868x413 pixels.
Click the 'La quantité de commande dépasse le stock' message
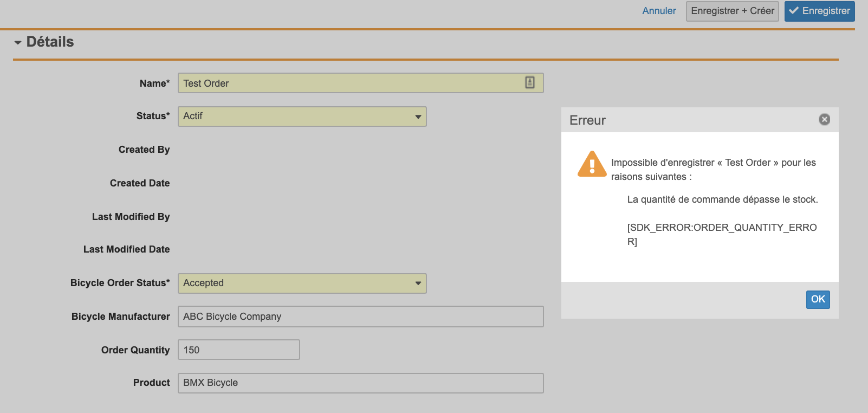[x=722, y=199]
